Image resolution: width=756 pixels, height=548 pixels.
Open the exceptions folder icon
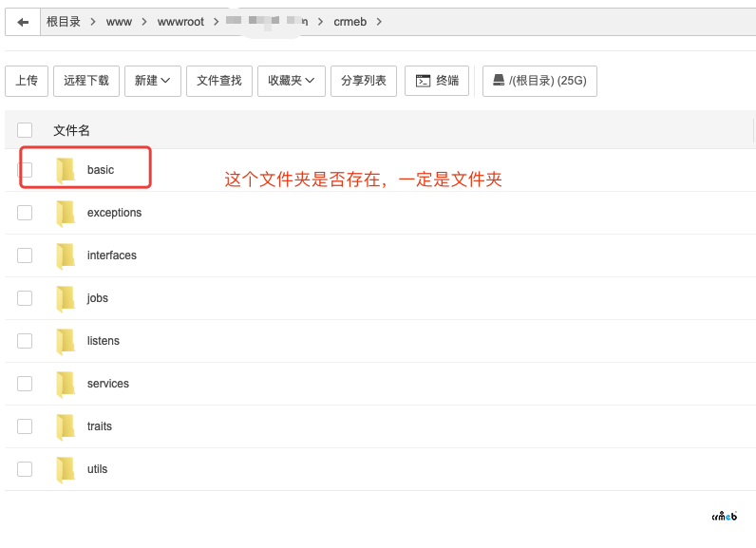(x=66, y=213)
